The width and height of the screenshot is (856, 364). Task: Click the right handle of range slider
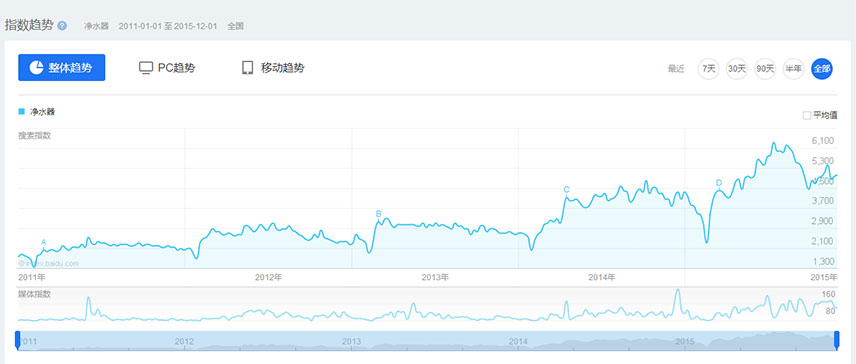[x=837, y=339]
